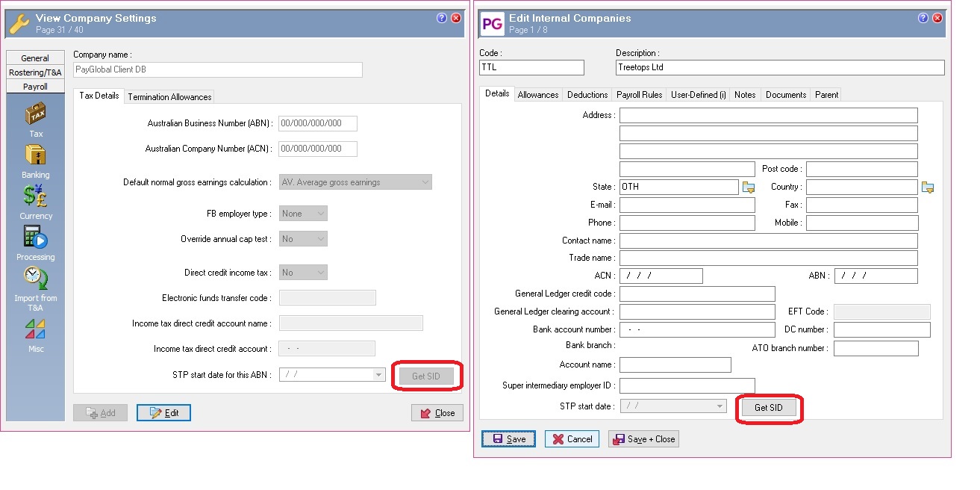Switch to the Details tab
This screenshot has height=490, width=980.
pyautogui.click(x=497, y=93)
